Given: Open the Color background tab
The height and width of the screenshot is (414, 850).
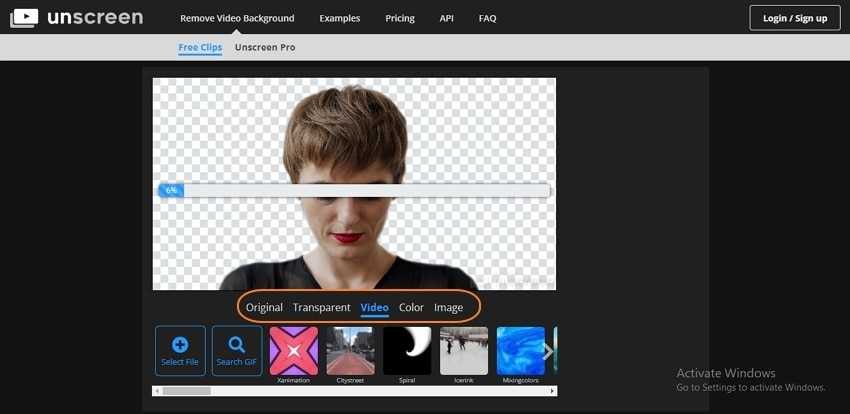Looking at the screenshot, I should pyautogui.click(x=411, y=308).
